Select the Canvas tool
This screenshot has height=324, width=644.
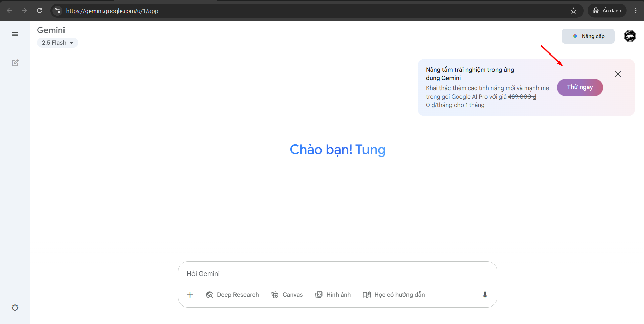click(x=287, y=295)
